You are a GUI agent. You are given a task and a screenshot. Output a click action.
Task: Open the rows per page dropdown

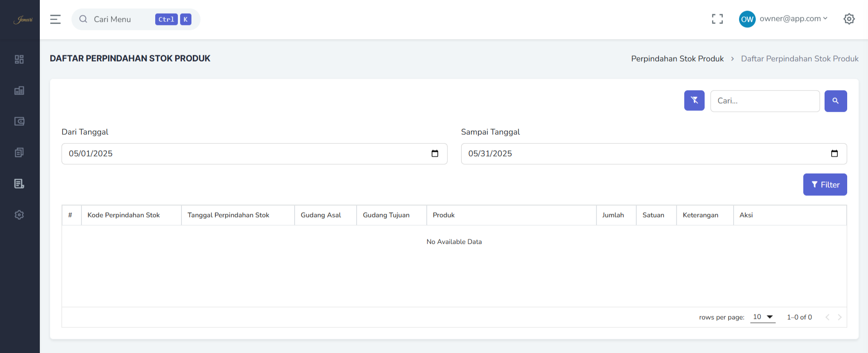(763, 317)
